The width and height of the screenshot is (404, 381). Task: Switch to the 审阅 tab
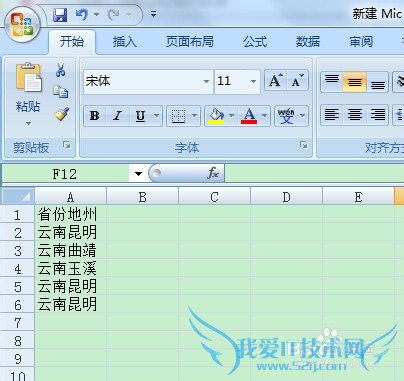point(361,42)
